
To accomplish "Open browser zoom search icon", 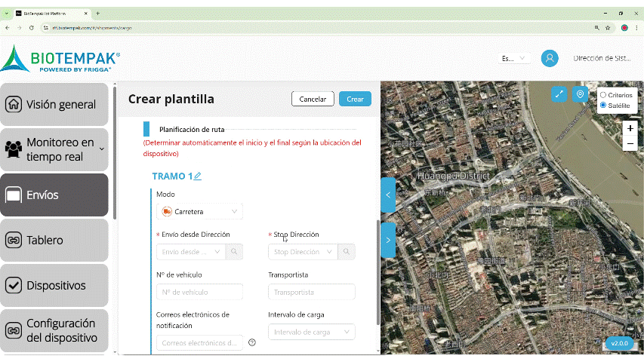I will click(596, 28).
